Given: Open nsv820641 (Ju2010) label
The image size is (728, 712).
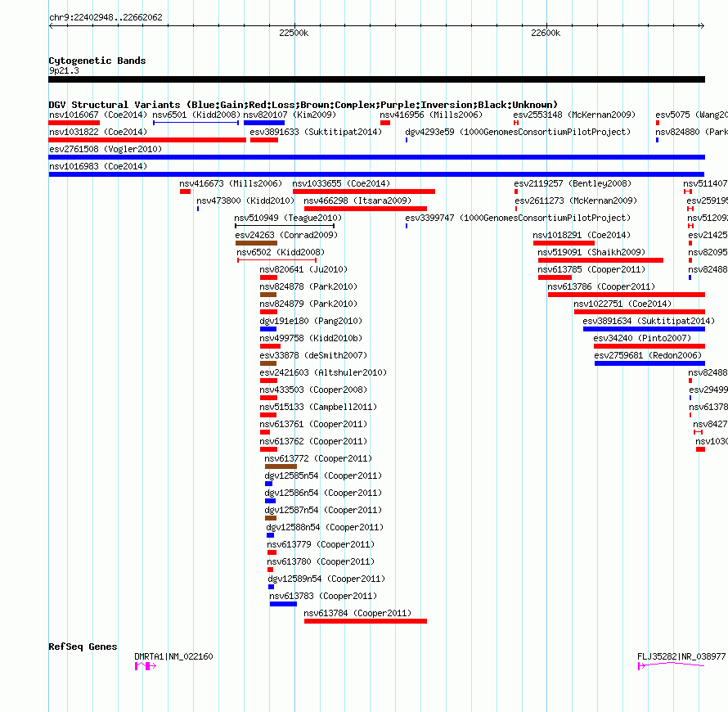Looking at the screenshot, I should tap(303, 269).
